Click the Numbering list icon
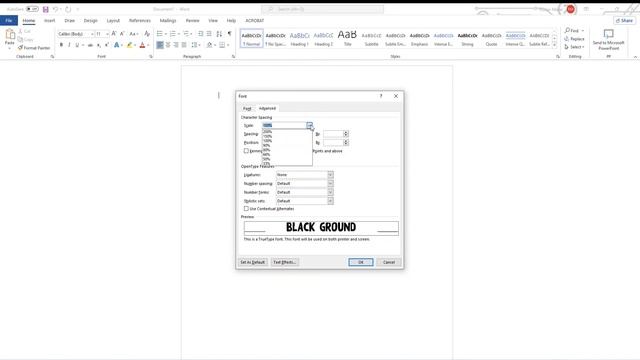 pos(172,33)
